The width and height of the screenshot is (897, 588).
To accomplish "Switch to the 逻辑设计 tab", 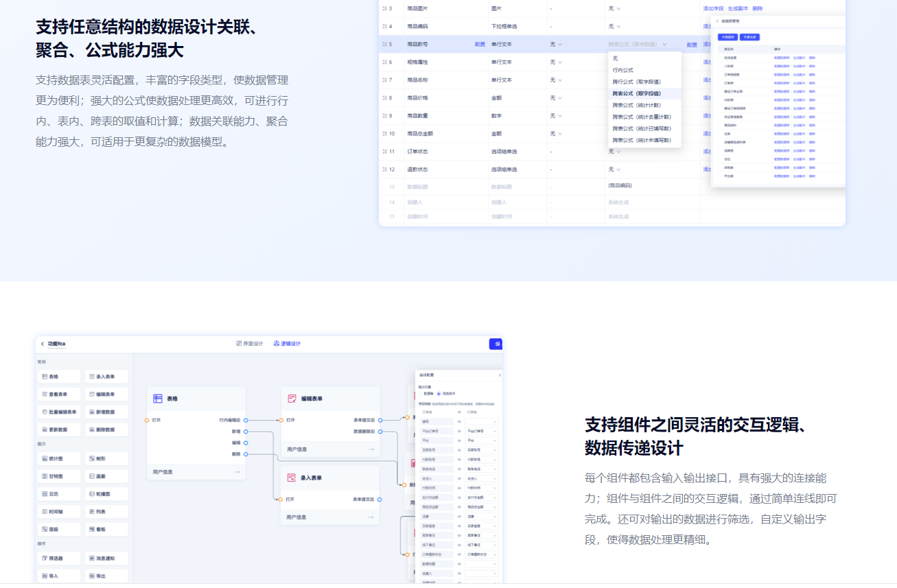I will coord(287,344).
